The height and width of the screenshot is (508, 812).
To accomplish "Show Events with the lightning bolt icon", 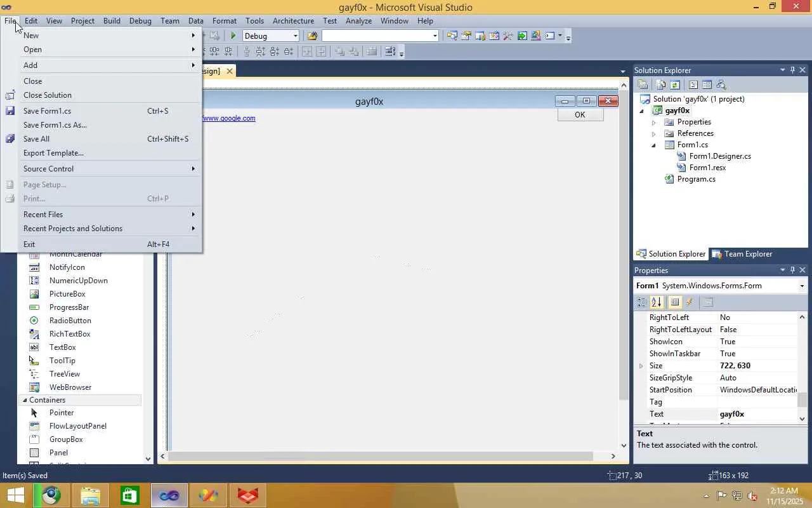I will click(690, 302).
